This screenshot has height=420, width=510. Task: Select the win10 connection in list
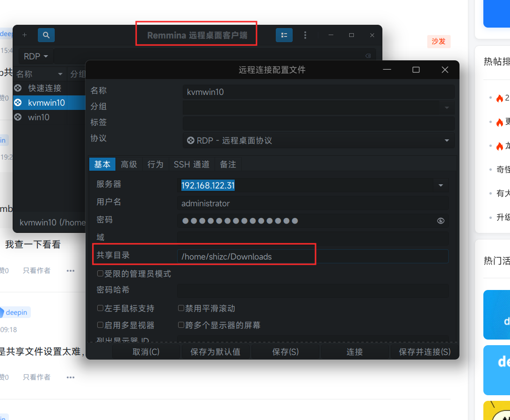pyautogui.click(x=49, y=117)
